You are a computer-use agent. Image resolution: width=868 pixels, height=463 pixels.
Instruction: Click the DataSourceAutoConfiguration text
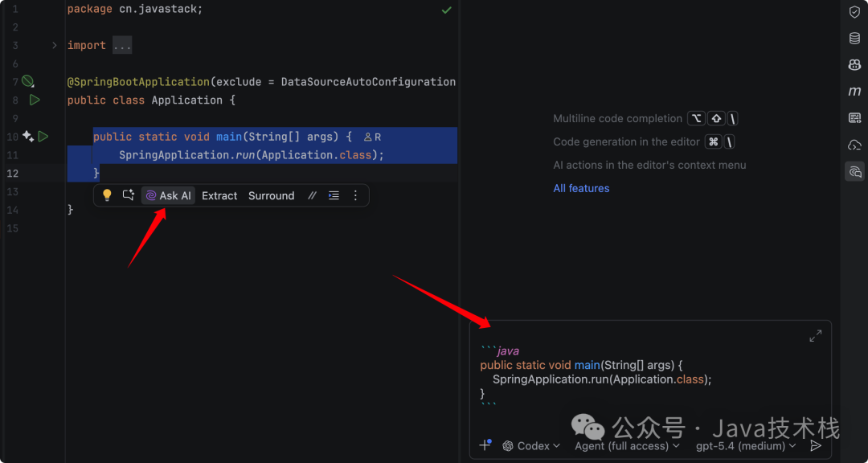pyautogui.click(x=368, y=82)
